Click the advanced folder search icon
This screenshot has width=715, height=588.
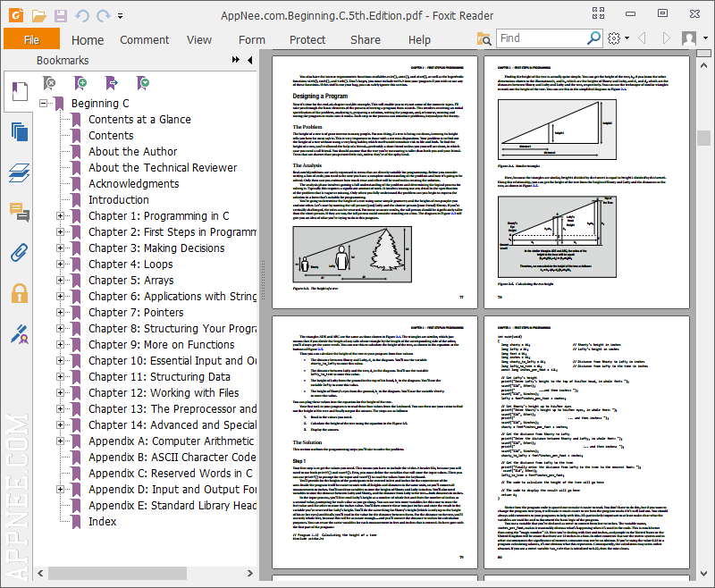point(484,38)
